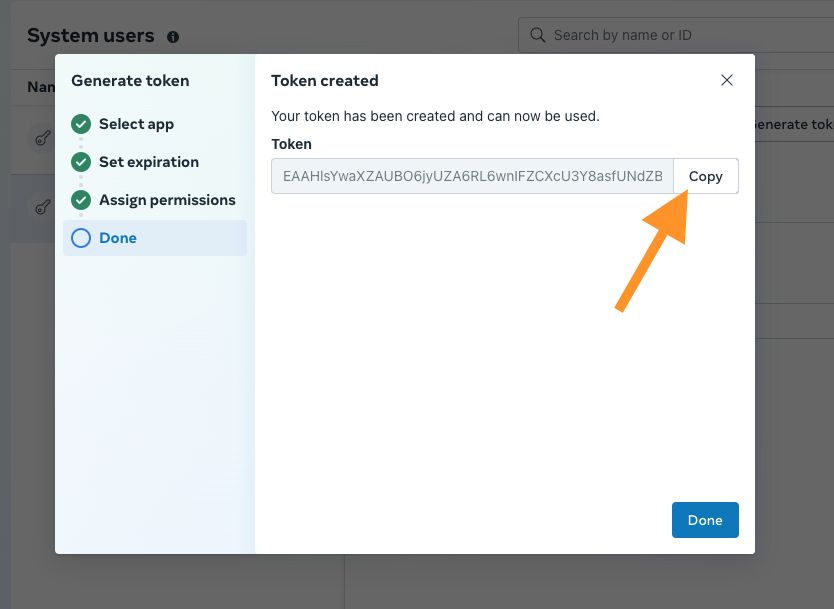Click the green checkmark beside Assign permissions
The image size is (834, 609).
(x=81, y=200)
